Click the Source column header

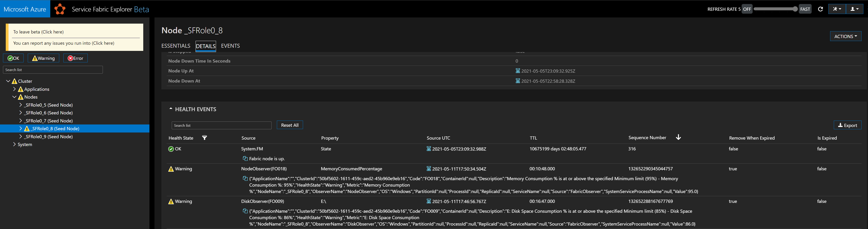coord(248,138)
